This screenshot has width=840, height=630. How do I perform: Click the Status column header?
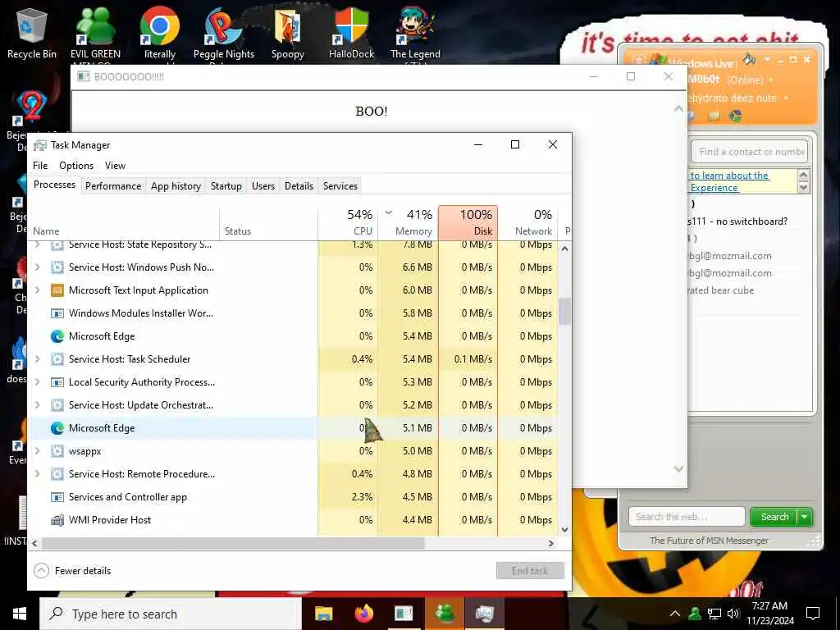[x=268, y=222]
